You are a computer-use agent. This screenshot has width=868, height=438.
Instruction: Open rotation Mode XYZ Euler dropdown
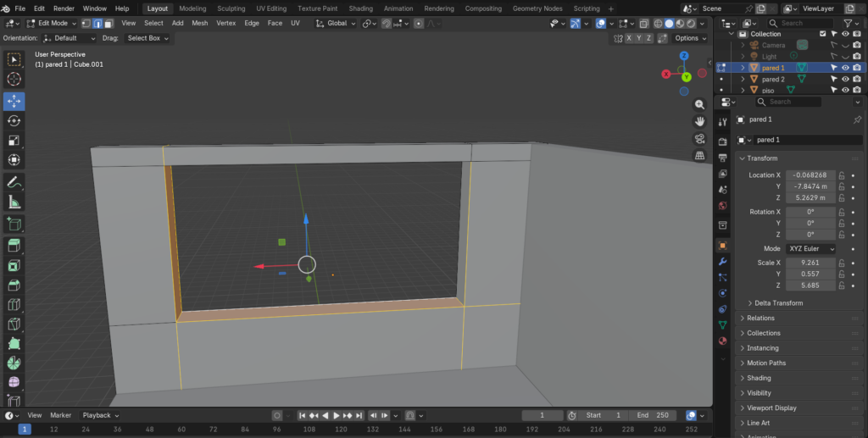pyautogui.click(x=811, y=249)
